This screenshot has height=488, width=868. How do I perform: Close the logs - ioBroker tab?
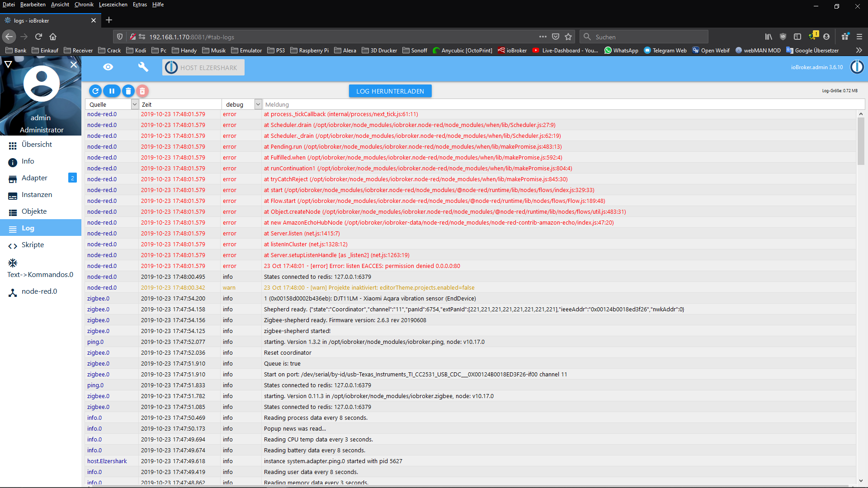tap(94, 20)
